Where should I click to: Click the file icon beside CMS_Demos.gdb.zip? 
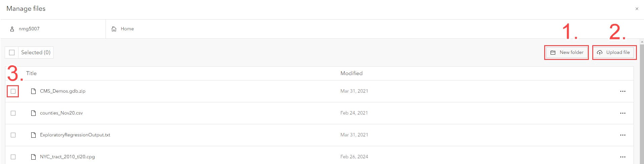[x=33, y=91]
